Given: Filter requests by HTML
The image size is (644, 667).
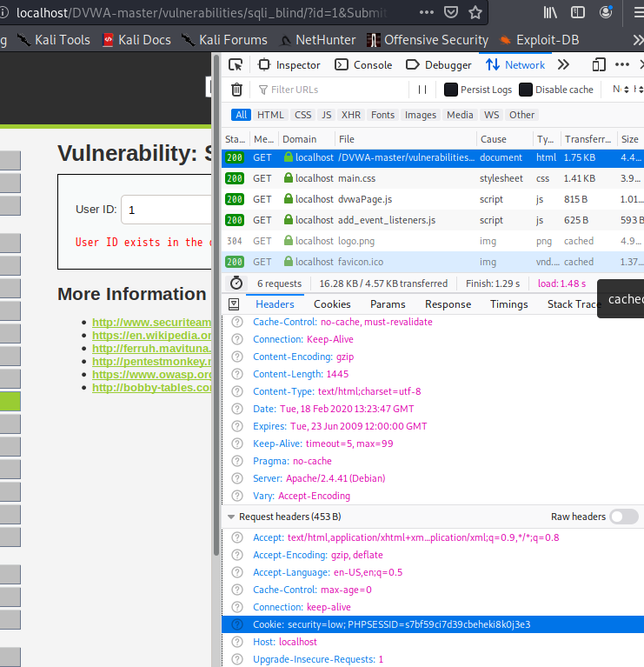Looking at the screenshot, I should point(270,115).
